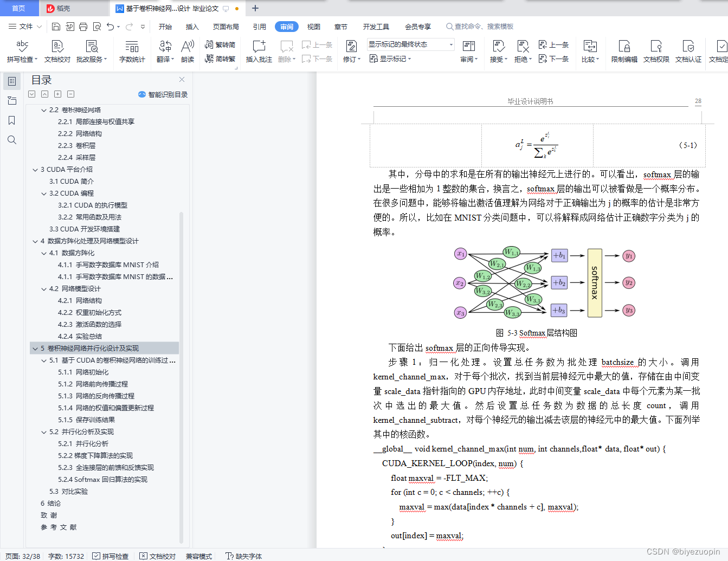
Task: Click the Print icon in quick access bar
Action: pyautogui.click(x=83, y=27)
